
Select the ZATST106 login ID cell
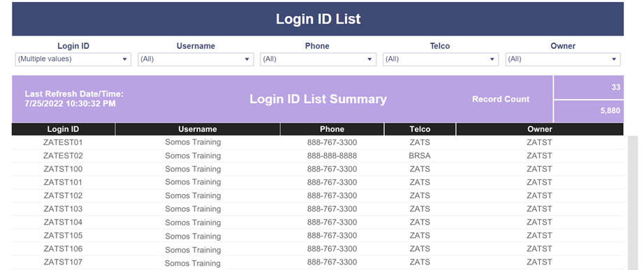coord(64,248)
